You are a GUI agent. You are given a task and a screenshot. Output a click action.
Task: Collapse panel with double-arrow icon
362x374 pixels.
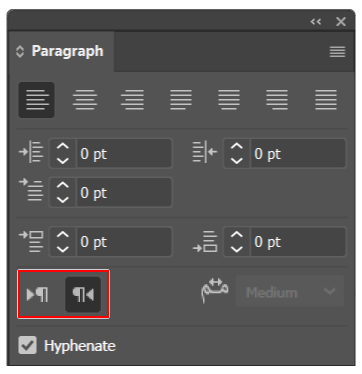point(316,22)
